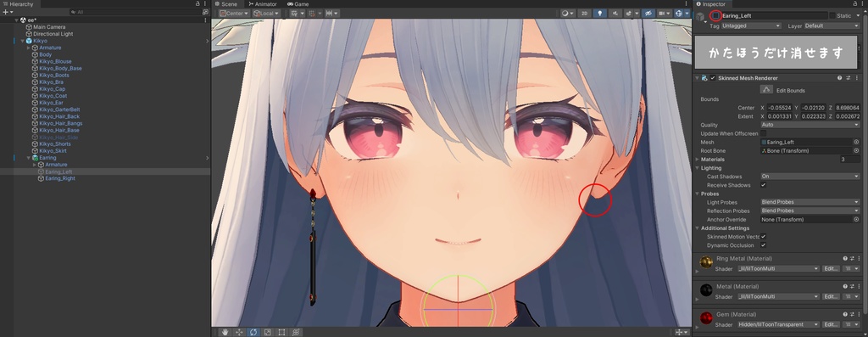Screen dimensions: 868x337
Task: Click Edit button for Metal material
Action: click(831, 296)
